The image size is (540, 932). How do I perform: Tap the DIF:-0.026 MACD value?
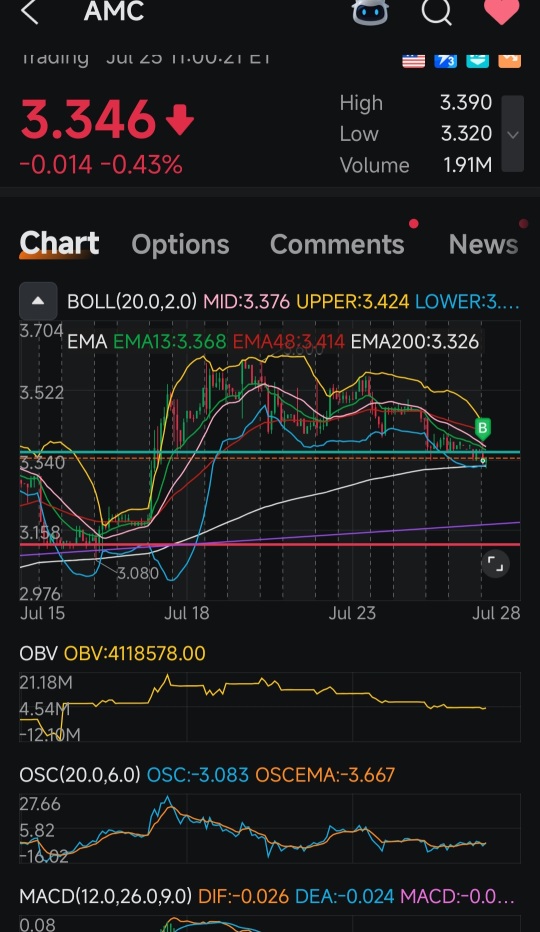243,896
